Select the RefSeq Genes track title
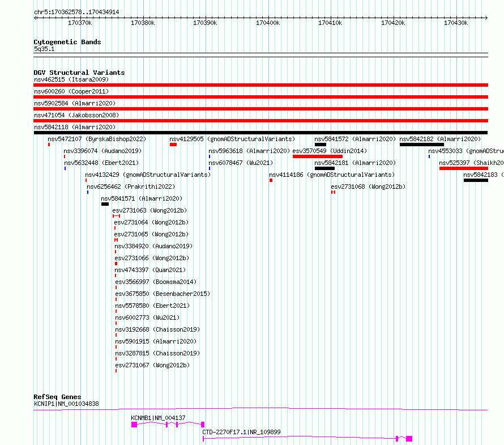 pyautogui.click(x=57, y=397)
